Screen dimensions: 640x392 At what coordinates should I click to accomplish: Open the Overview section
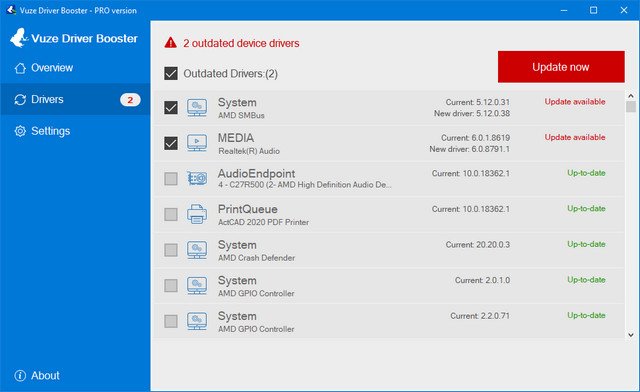coord(75,68)
